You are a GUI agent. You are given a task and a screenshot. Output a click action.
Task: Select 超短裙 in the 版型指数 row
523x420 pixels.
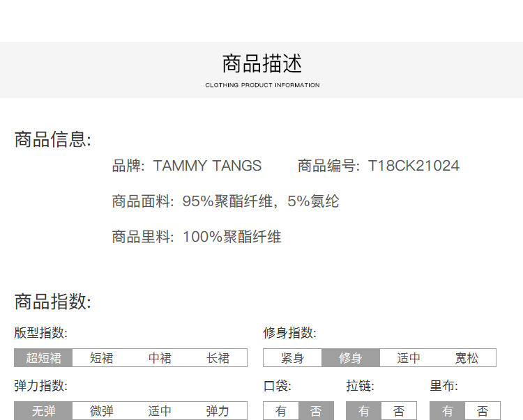43,358
